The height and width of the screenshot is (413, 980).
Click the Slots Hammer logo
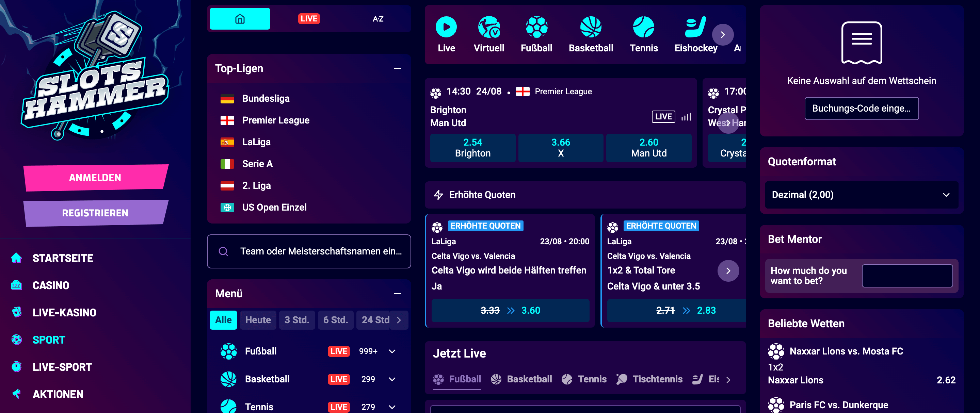(95, 76)
